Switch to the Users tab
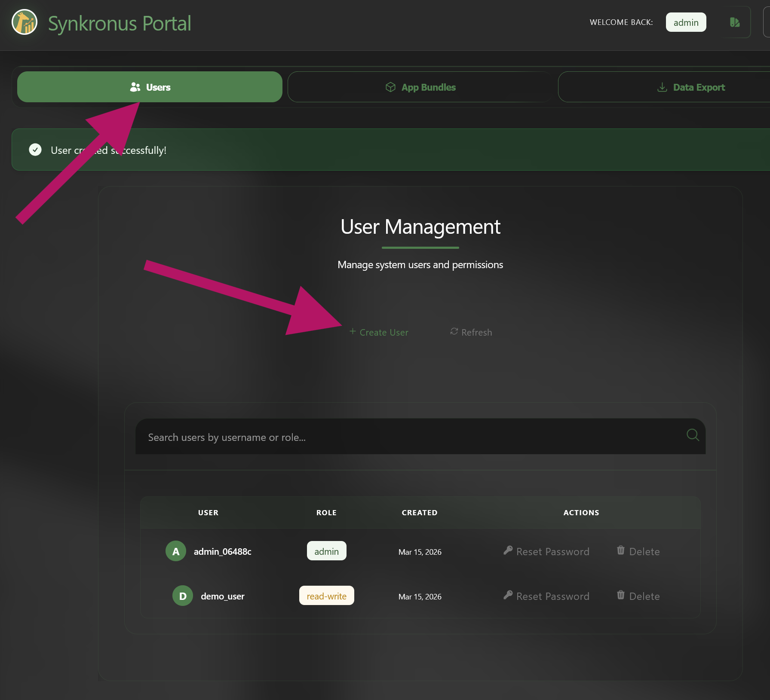 150,87
